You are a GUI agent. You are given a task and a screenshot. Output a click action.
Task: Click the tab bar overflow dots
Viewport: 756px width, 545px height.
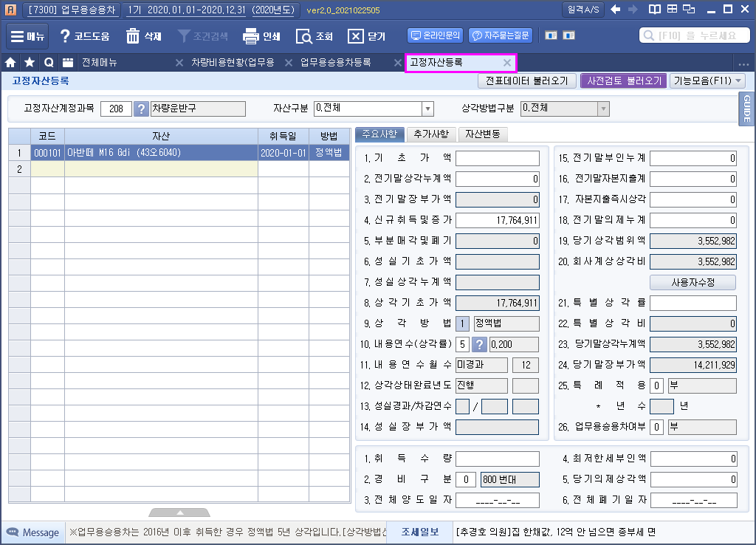pyautogui.click(x=743, y=64)
